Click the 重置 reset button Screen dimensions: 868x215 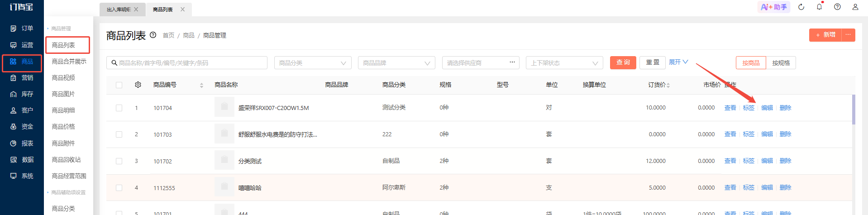pos(653,62)
